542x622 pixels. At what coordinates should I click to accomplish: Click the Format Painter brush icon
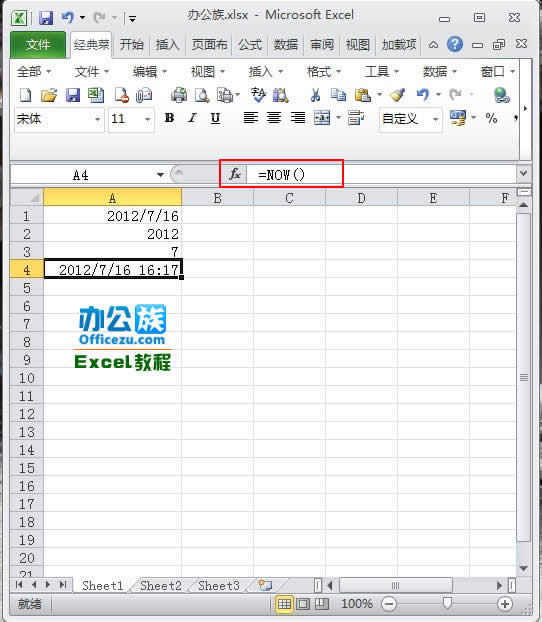397,95
